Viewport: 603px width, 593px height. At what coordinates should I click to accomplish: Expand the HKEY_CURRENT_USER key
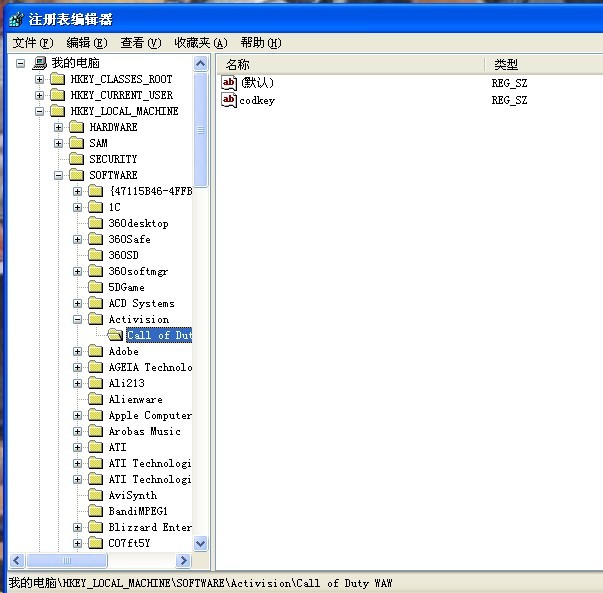pos(39,95)
